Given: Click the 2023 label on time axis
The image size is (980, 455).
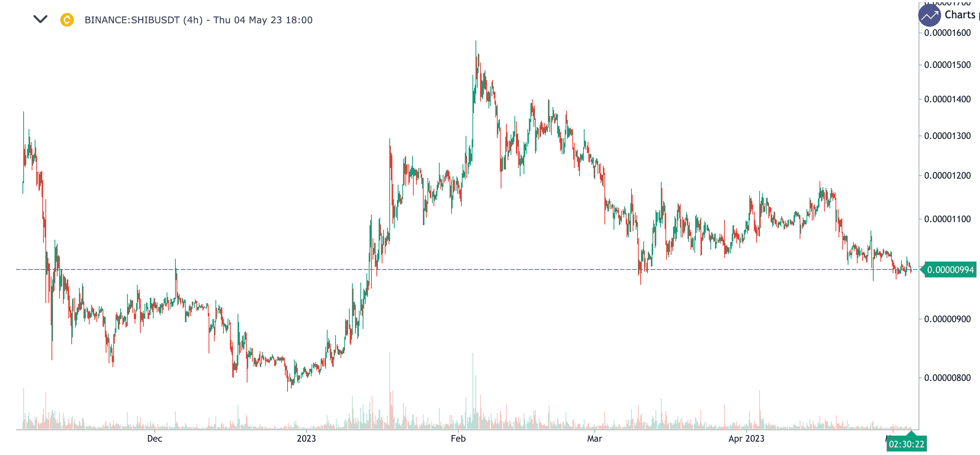Looking at the screenshot, I should tap(306, 439).
